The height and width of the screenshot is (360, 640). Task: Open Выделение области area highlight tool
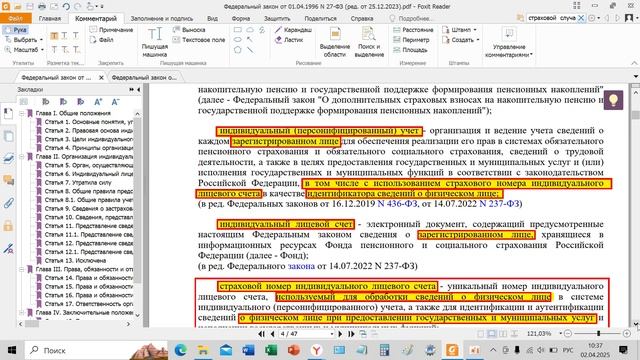click(x=335, y=42)
